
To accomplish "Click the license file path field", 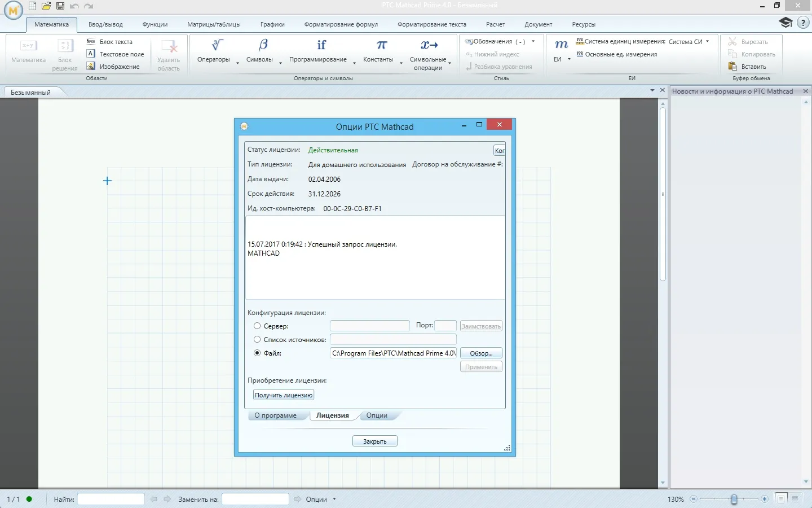I will 393,353.
